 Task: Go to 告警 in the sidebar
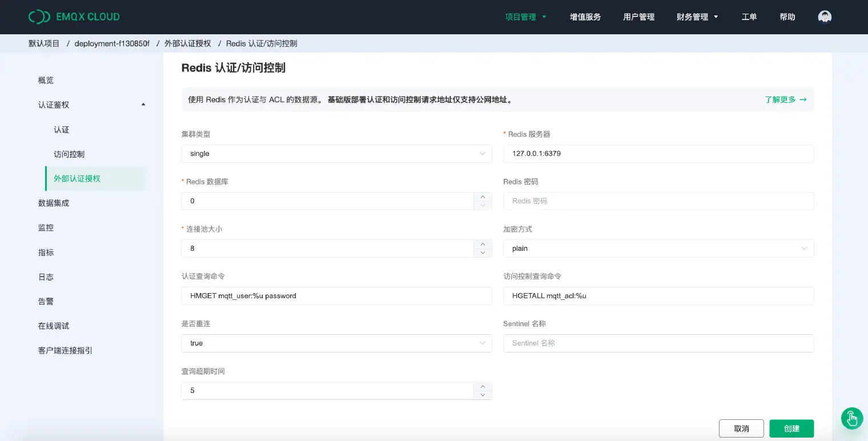click(46, 302)
